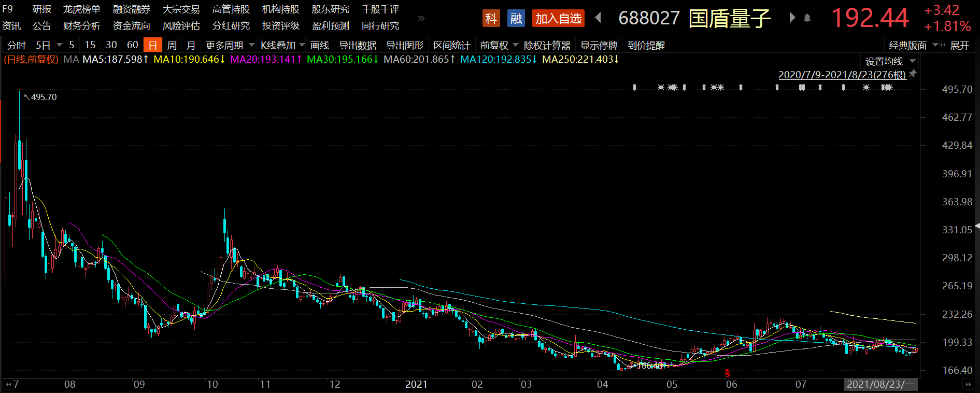Click the orange 科 STAR-market badge
The image size is (980, 393).
[x=491, y=19]
